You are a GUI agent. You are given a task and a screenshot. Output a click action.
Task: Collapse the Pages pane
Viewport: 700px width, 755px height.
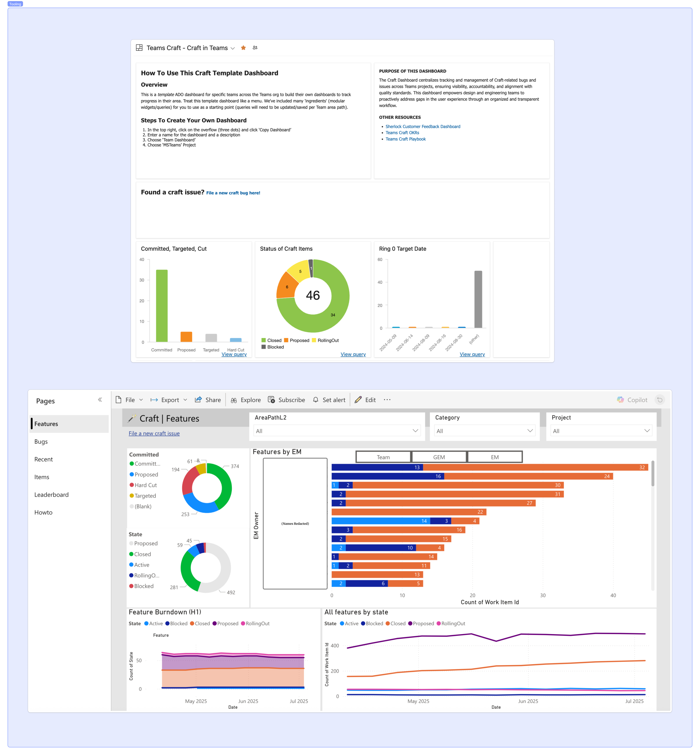click(x=100, y=400)
